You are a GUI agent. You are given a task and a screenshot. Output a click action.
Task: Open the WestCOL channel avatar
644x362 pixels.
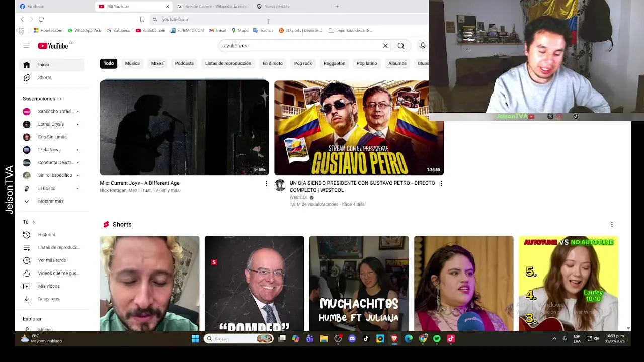280,186
